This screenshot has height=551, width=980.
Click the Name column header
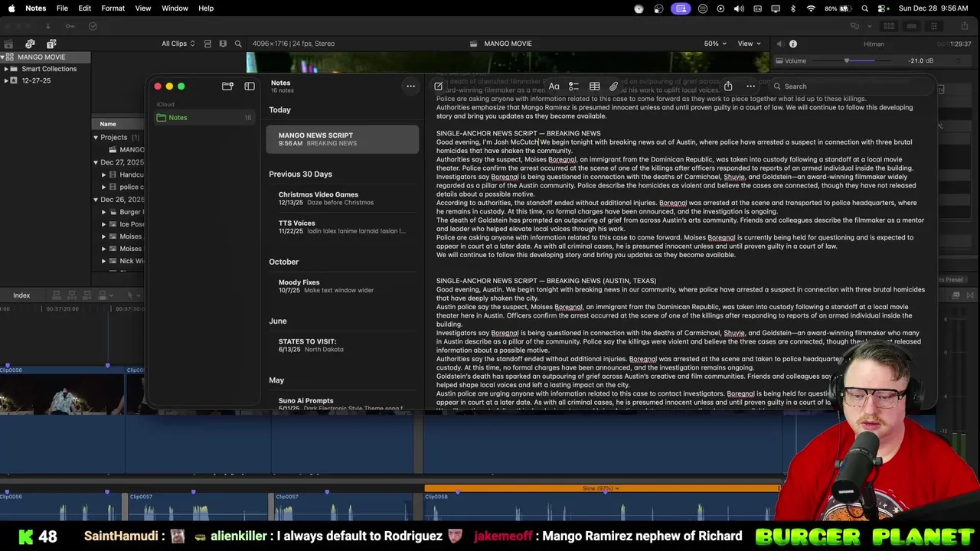point(108,124)
